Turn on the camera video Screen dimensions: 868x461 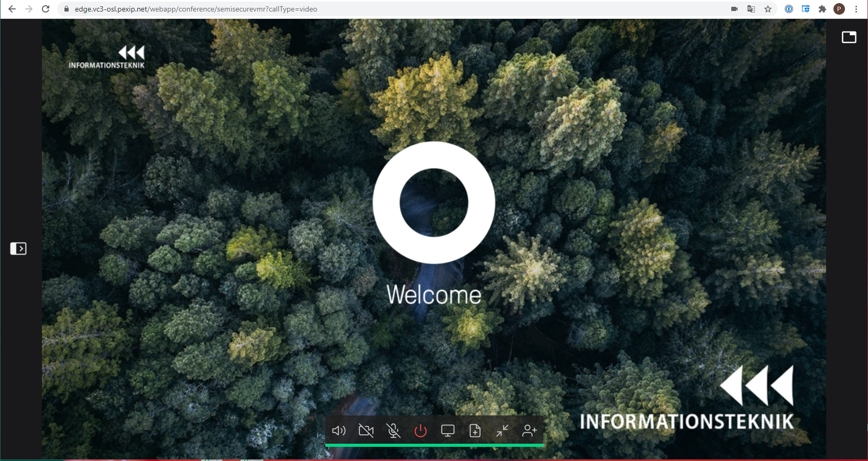coord(366,431)
